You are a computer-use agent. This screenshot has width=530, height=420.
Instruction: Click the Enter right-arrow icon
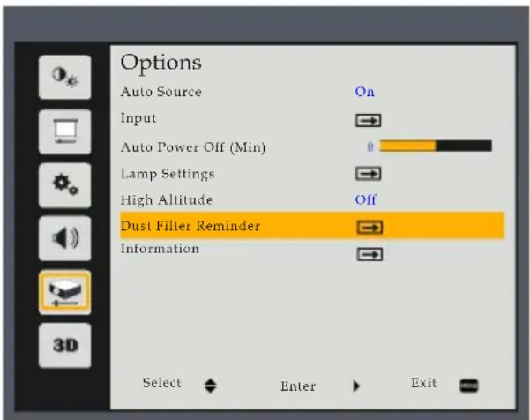click(356, 386)
